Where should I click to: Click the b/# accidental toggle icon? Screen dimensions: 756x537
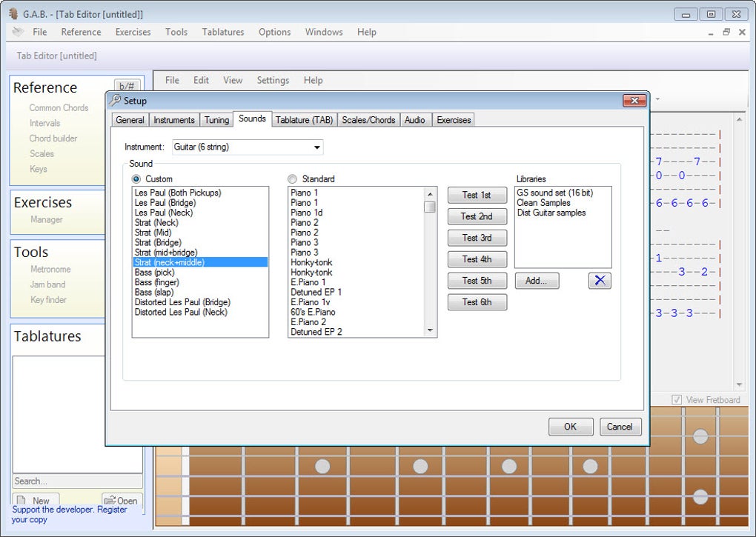tap(127, 86)
